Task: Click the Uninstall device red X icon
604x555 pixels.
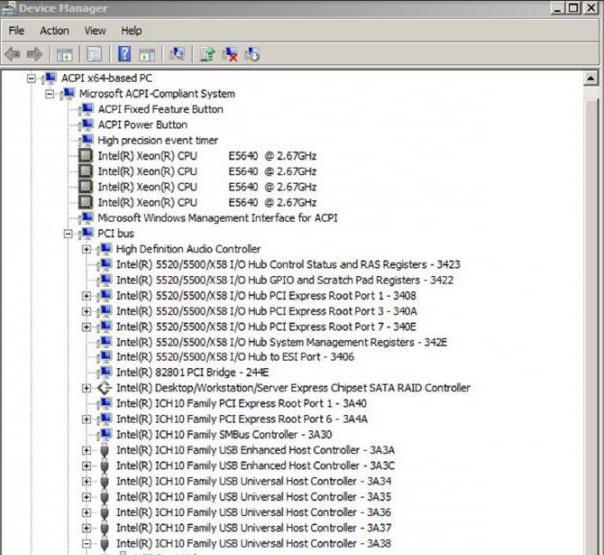Action: click(230, 54)
